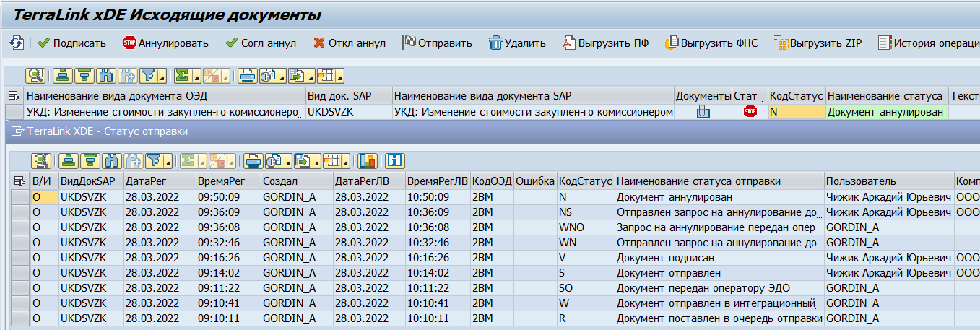Expand the layout dropdown arrow in status toolbar
The image size is (980, 330).
346,161
